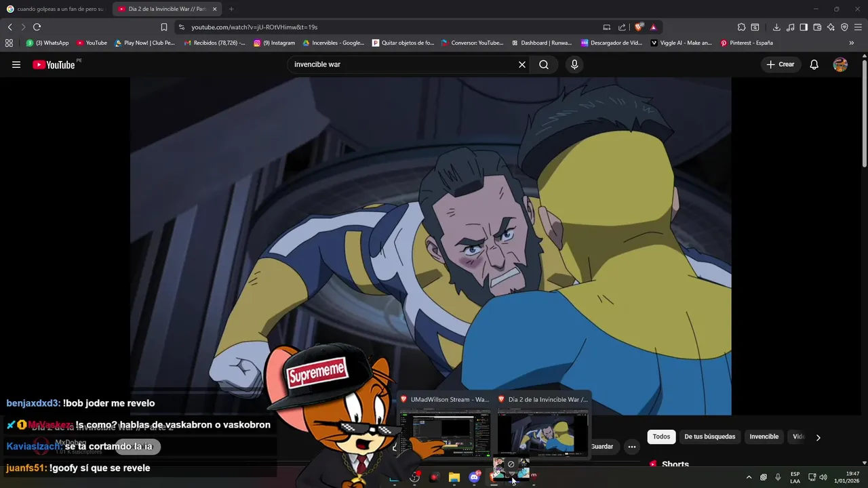Screen dimensions: 868x488
Task: Click the system tray microphone icon
Action: click(x=778, y=477)
